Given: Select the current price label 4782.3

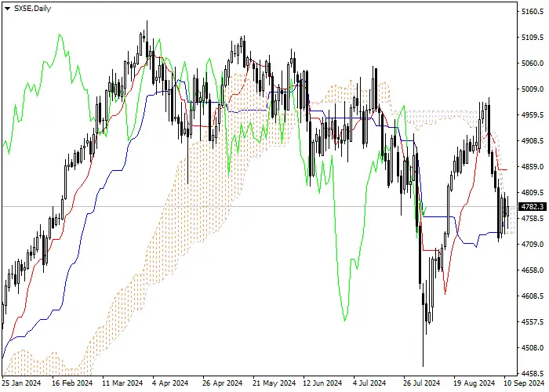Looking at the screenshot, I should 533,207.
